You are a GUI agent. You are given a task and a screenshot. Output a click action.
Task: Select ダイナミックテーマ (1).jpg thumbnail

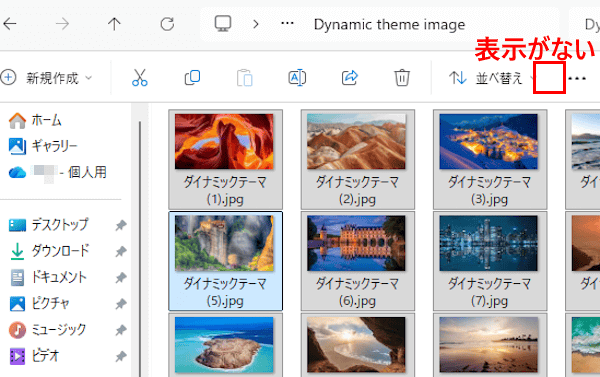224,142
